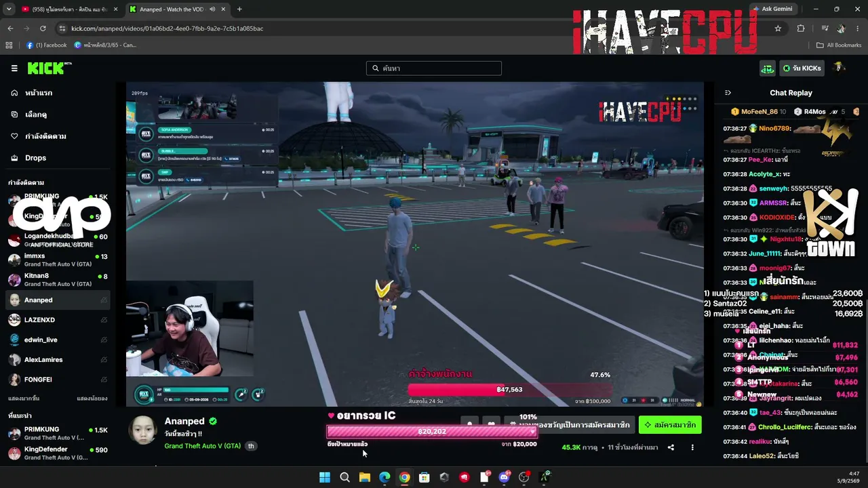Reload the page in Chrome
Viewport: 868px width, 488px height.
click(43, 28)
